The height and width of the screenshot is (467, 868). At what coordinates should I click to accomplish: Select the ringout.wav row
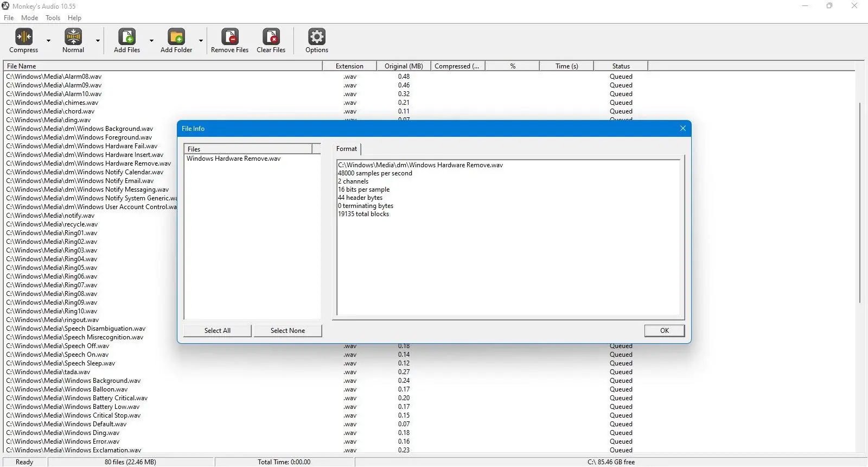tap(53, 320)
